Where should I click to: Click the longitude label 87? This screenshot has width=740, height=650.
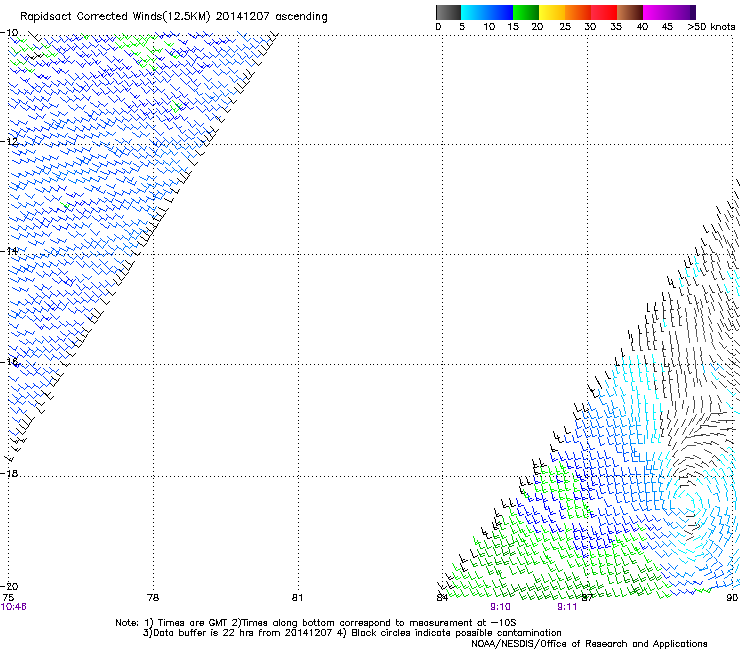tap(587, 598)
